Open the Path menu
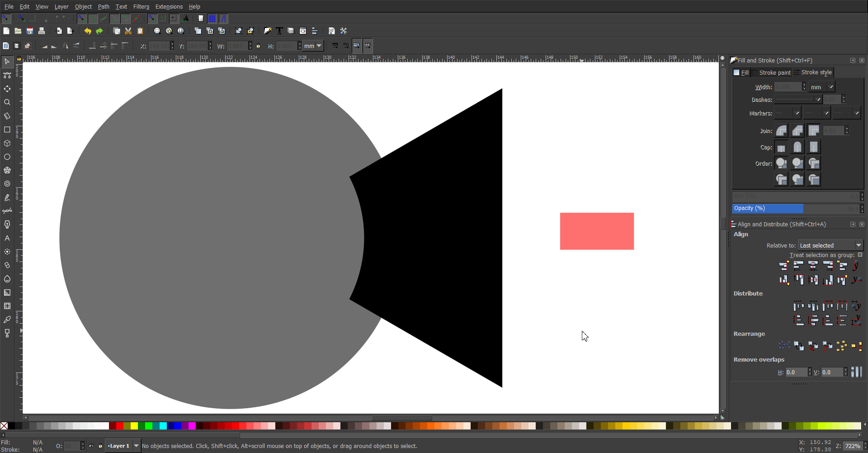This screenshot has height=453, width=868. click(104, 6)
